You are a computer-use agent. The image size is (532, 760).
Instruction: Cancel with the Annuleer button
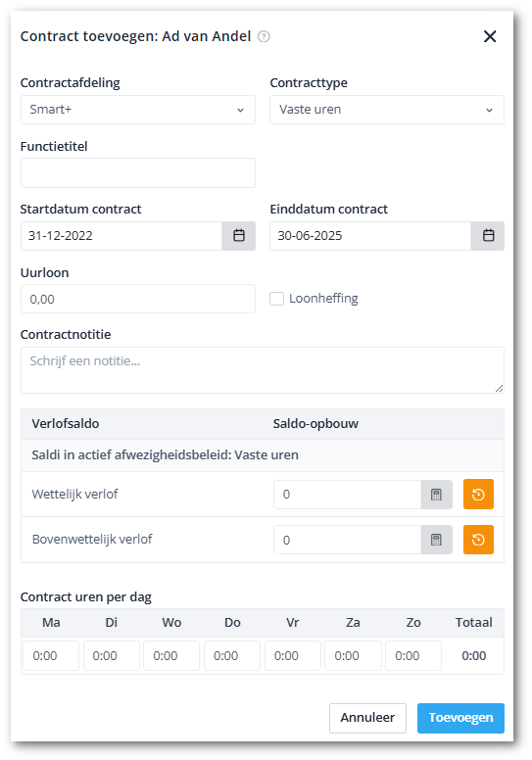click(367, 718)
